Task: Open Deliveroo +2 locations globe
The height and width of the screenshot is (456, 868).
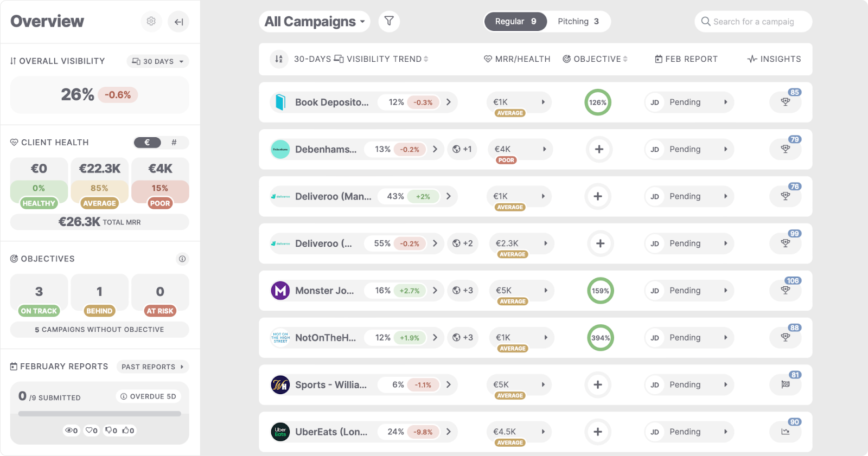Action: [463, 243]
